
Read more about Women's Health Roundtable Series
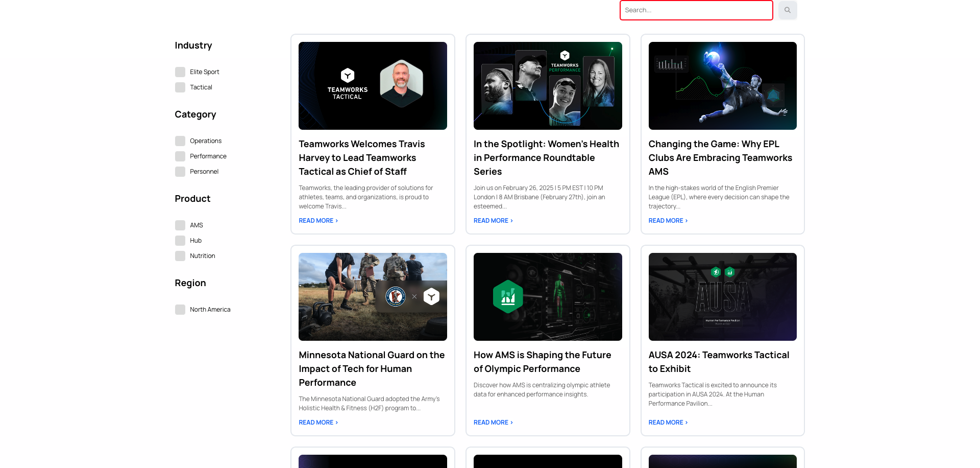tap(492, 220)
